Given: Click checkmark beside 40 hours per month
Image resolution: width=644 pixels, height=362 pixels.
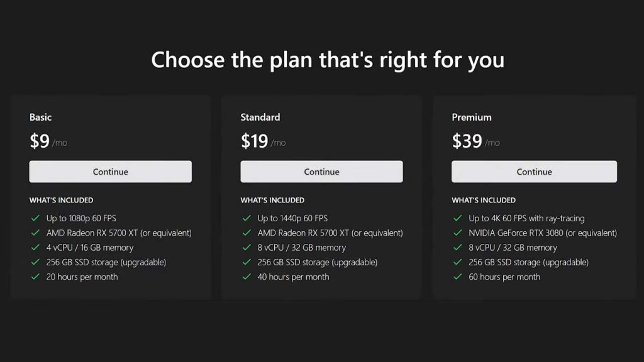Looking at the screenshot, I should tap(247, 277).
